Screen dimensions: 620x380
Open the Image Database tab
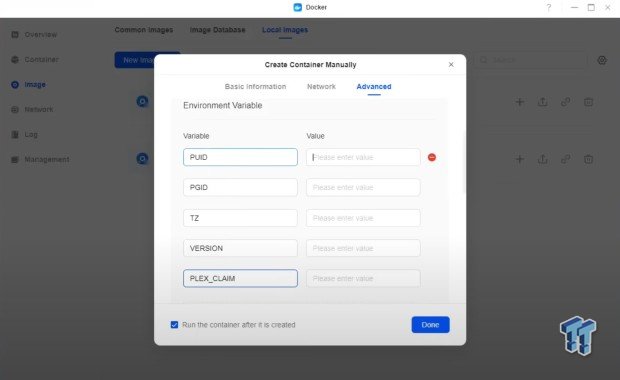pyautogui.click(x=217, y=30)
